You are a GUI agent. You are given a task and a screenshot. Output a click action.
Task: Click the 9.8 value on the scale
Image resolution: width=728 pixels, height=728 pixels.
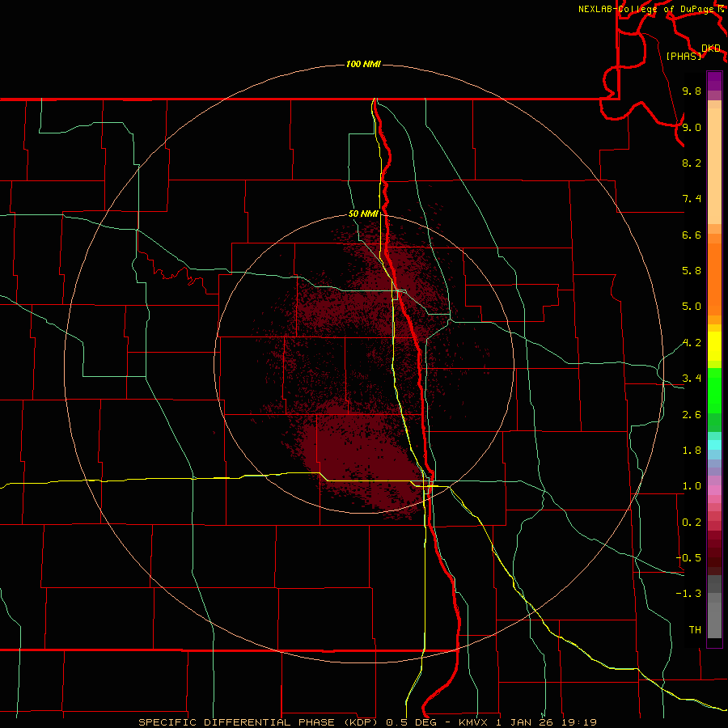pos(692,91)
